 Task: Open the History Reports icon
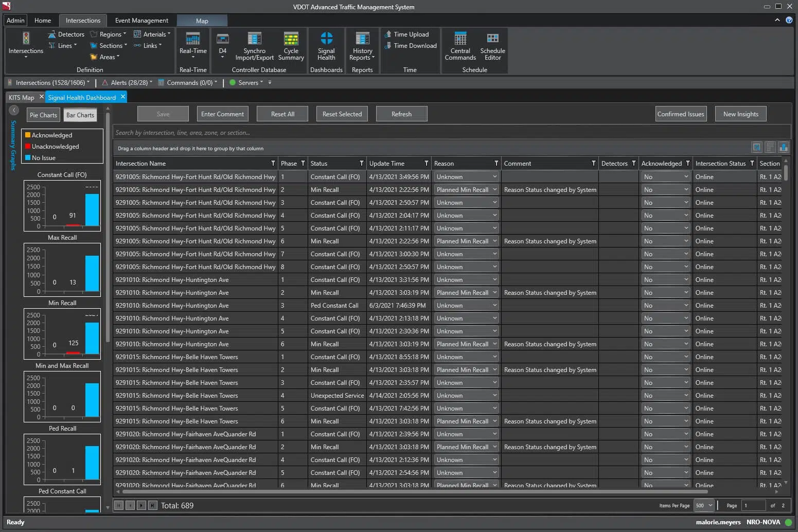click(362, 39)
